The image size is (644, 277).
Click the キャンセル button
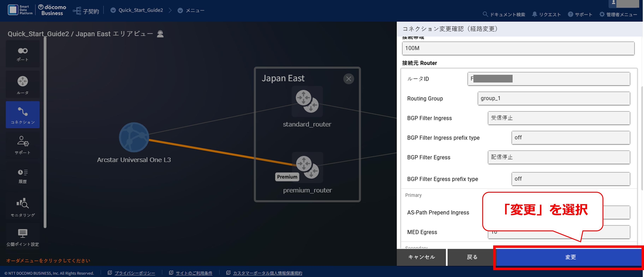(x=421, y=257)
